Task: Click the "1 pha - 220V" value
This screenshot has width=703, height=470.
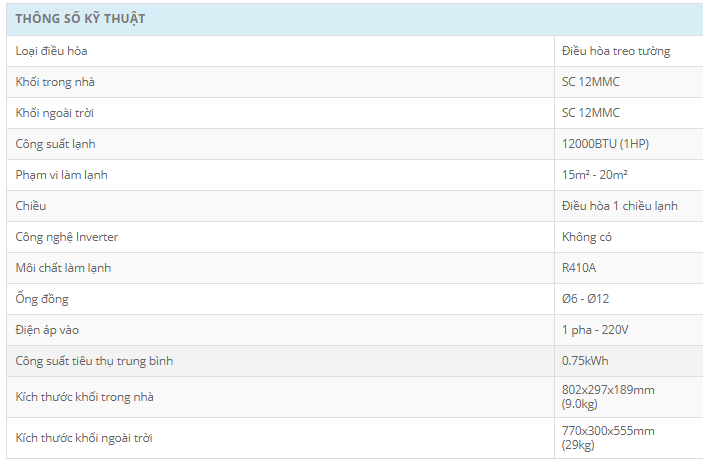Action: [595, 329]
